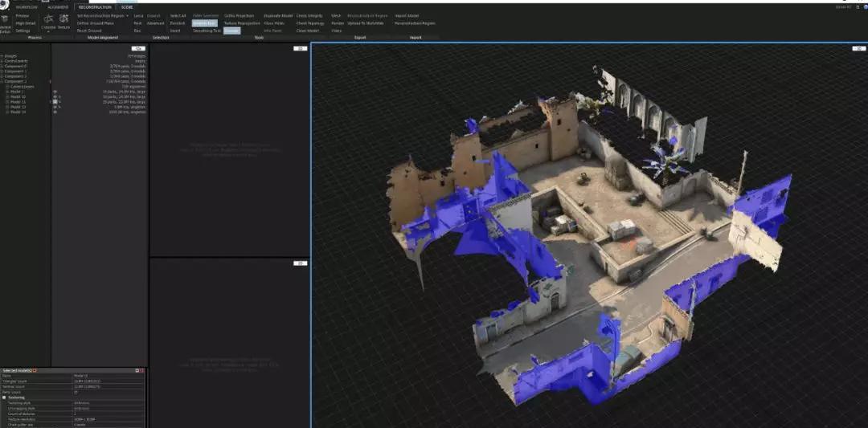Viewport: 868px width, 428px height.
Task: Click Select All in the ribbon
Action: (178, 15)
